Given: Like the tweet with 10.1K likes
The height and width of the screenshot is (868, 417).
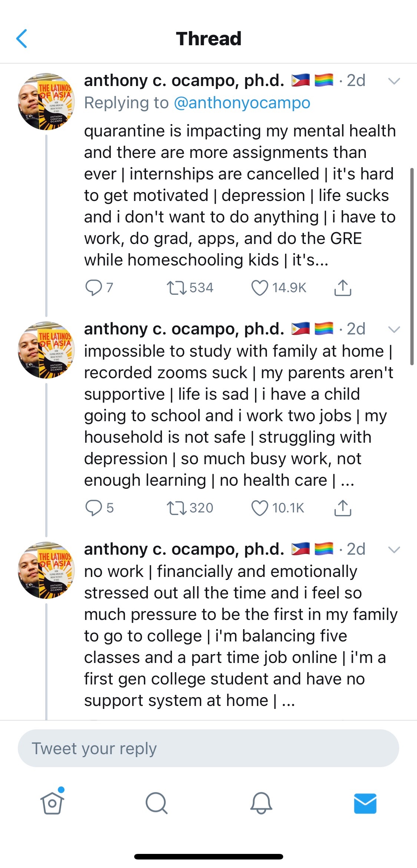Looking at the screenshot, I should (x=259, y=508).
